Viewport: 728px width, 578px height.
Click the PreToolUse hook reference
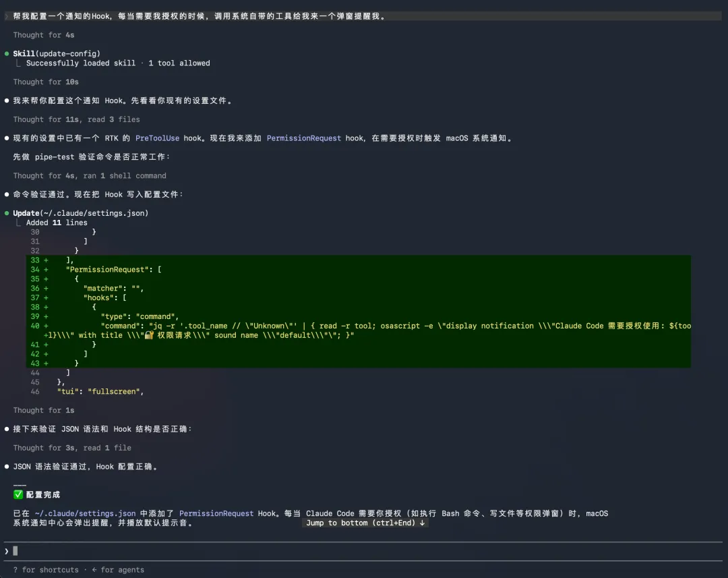(x=157, y=138)
